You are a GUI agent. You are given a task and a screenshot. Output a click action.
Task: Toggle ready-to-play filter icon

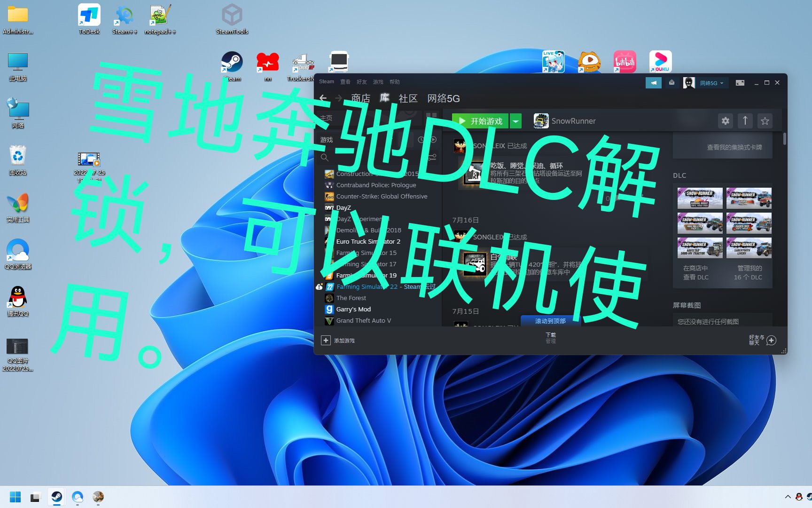coord(433,140)
